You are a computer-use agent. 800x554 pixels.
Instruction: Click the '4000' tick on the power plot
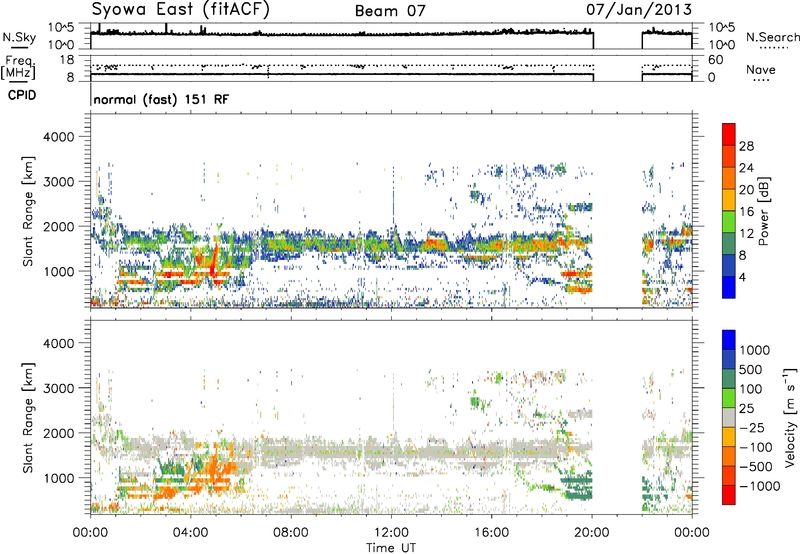[x=59, y=137]
